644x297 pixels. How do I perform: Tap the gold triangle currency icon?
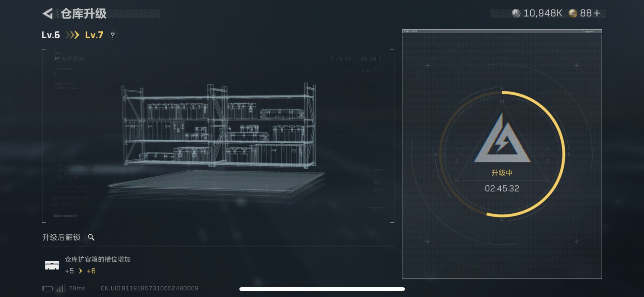tap(573, 13)
